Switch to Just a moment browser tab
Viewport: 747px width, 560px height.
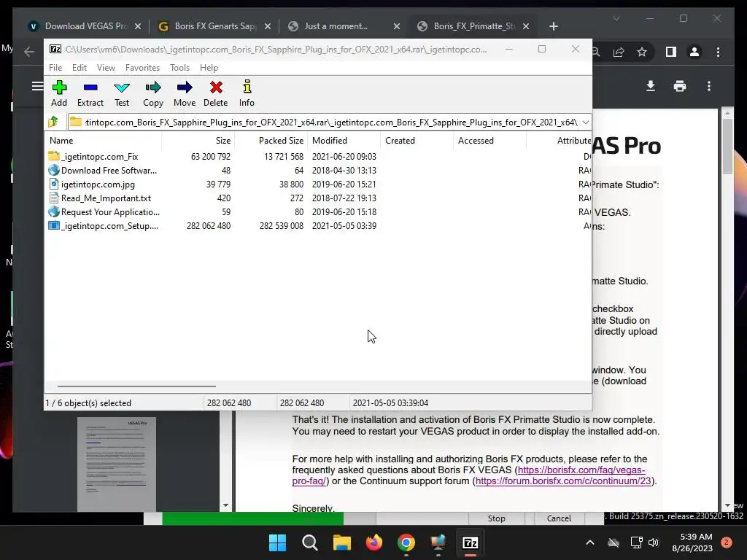(x=336, y=26)
